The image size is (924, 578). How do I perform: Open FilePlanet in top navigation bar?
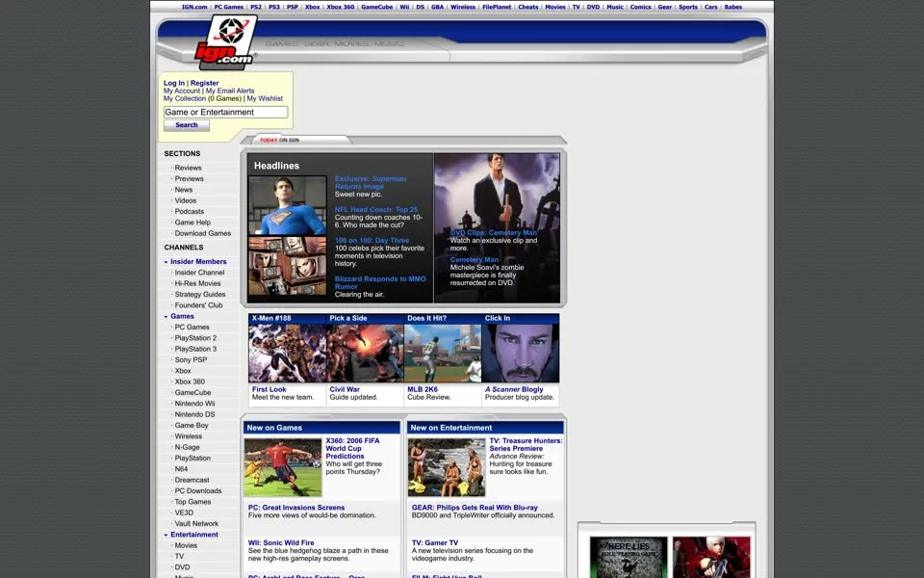(497, 7)
